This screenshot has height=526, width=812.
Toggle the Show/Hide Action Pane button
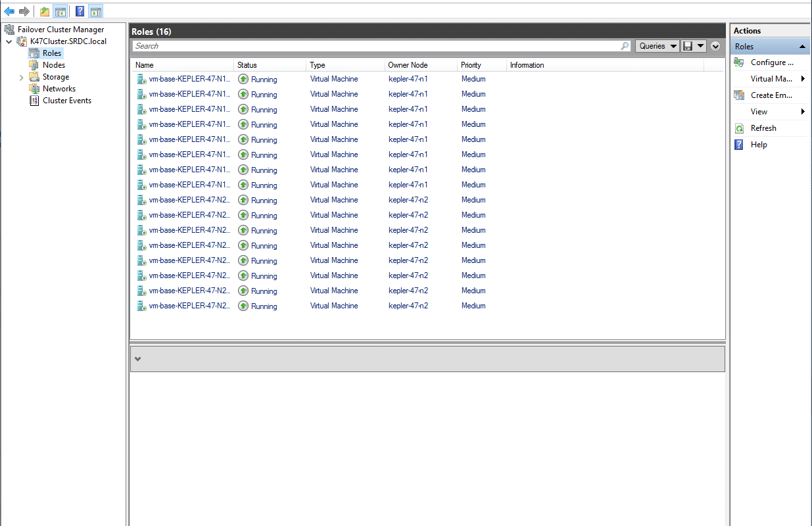tap(96, 11)
